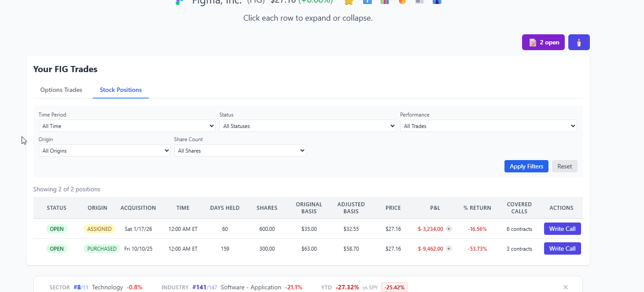Click the 600.00 shares cell

[267, 229]
